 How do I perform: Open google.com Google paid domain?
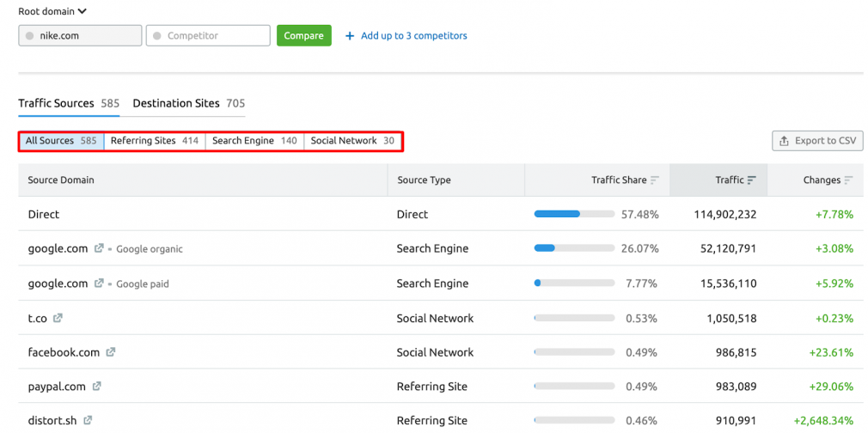[58, 284]
